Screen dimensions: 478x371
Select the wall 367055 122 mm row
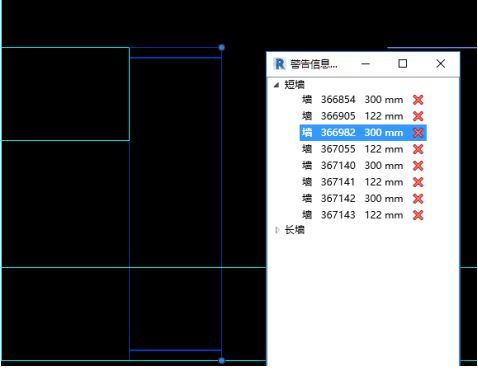coord(363,149)
